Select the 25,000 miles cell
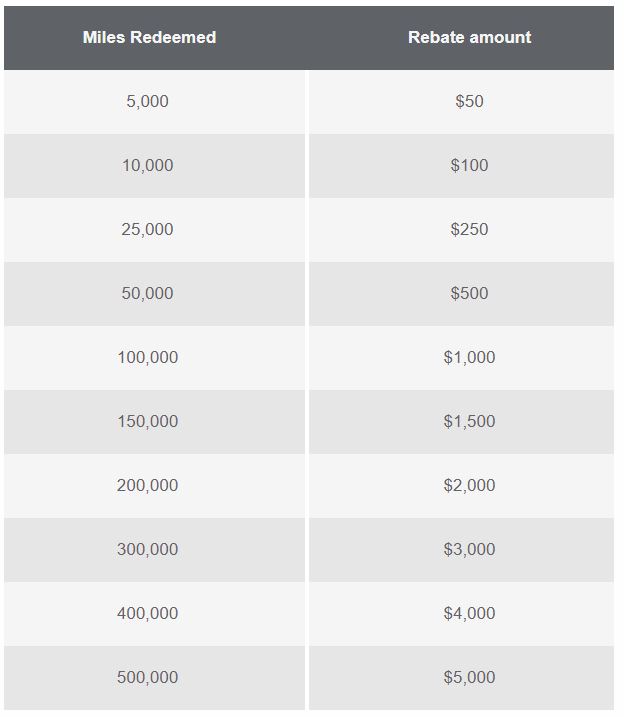The image size is (624, 717). click(x=148, y=230)
